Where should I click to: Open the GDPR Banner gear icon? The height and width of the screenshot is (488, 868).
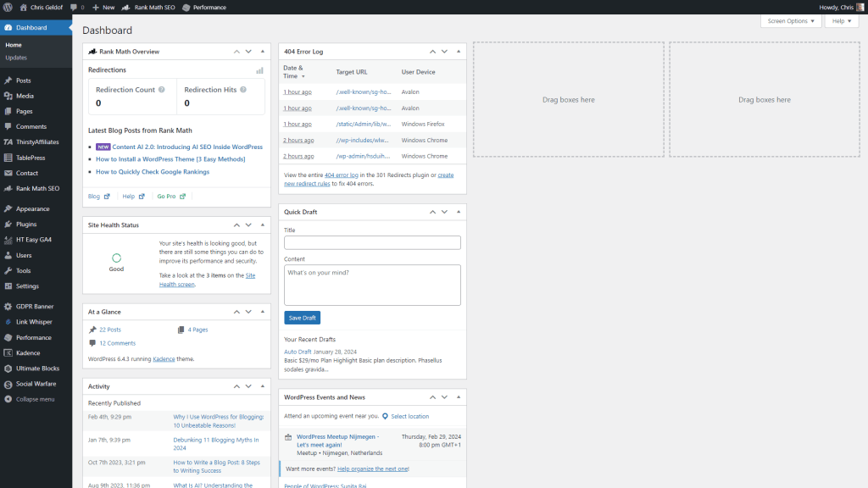(x=8, y=306)
